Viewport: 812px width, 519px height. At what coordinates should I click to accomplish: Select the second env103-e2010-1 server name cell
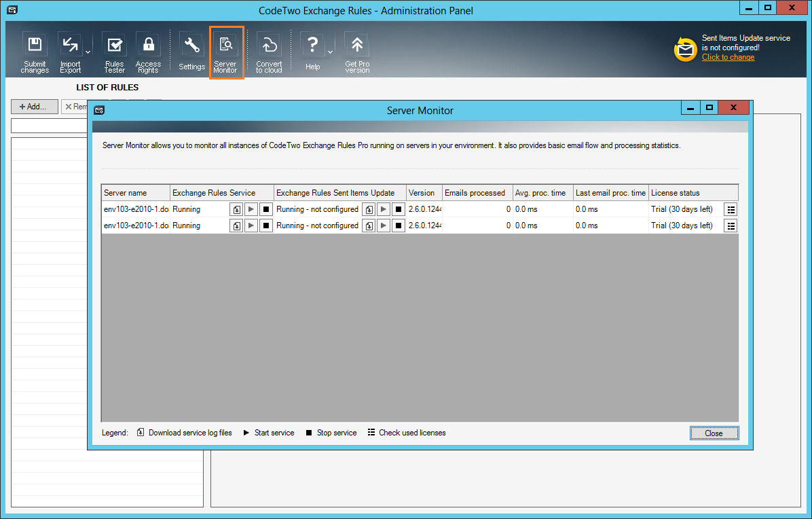[136, 226]
